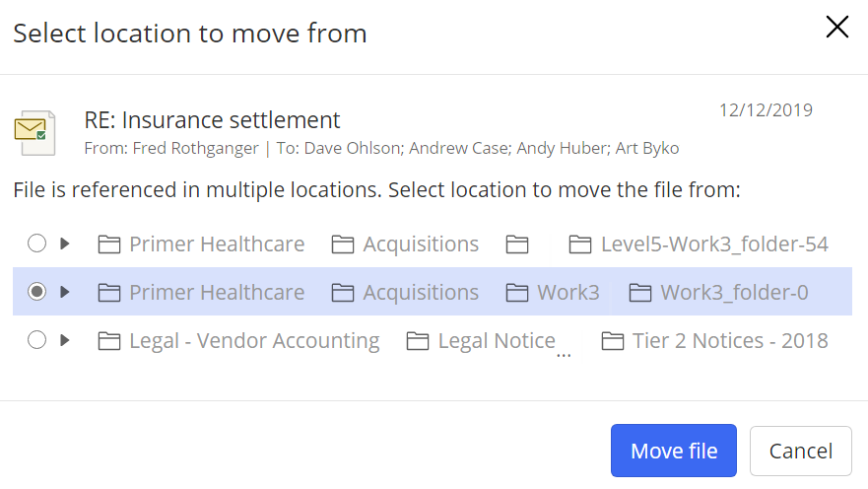Select the Tier 2 Notices location radio button

point(36,340)
